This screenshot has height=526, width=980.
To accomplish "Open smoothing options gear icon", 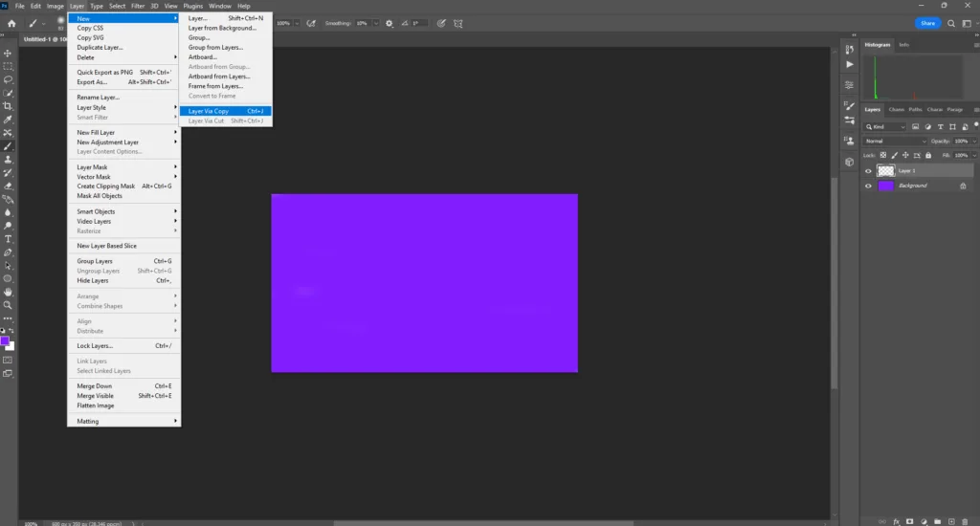I will point(390,23).
